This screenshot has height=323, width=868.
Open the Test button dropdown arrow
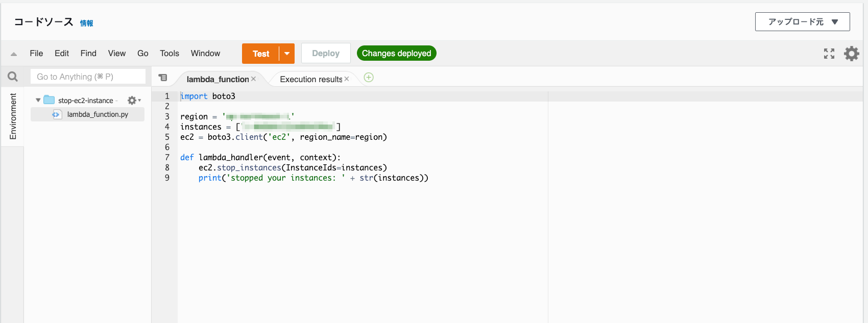click(287, 54)
